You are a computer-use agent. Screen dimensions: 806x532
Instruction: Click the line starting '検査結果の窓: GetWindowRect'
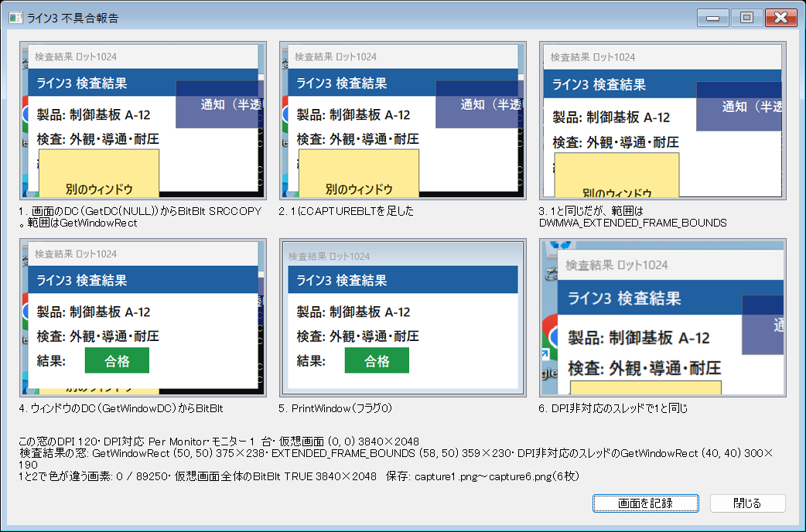(396, 459)
